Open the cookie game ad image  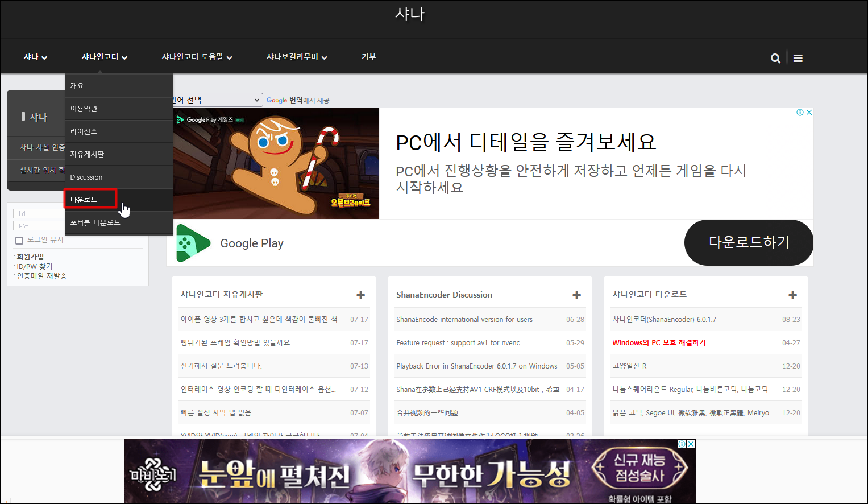click(x=276, y=163)
